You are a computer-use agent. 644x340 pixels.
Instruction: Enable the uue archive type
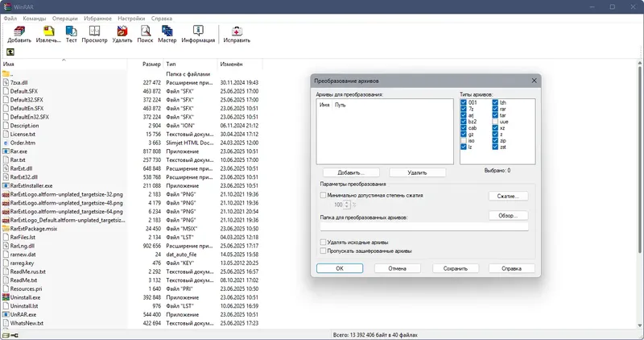click(x=495, y=122)
